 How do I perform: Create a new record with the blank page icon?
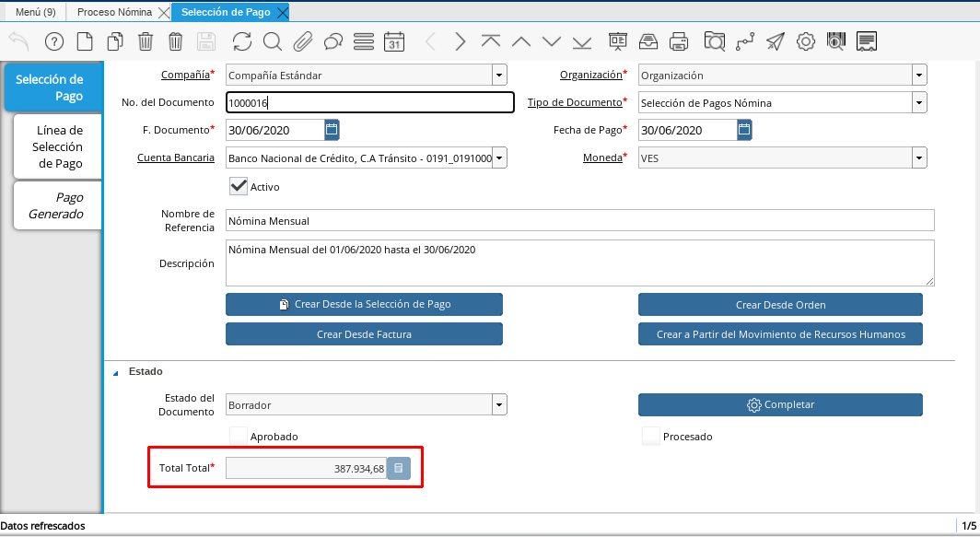coord(85,41)
